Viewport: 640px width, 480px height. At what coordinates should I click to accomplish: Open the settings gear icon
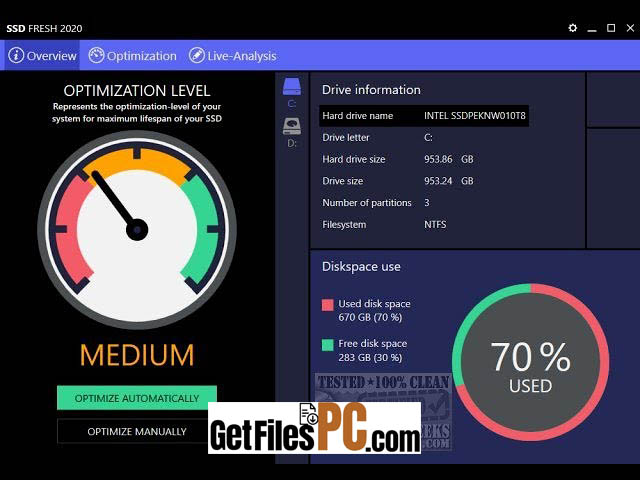(573, 28)
